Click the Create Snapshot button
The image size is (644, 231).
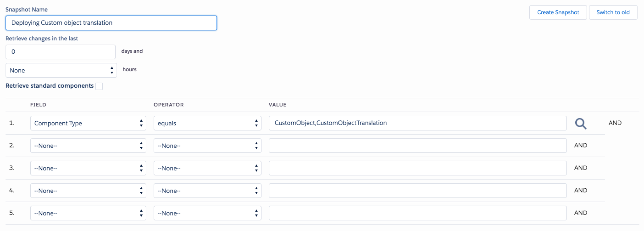tap(558, 13)
